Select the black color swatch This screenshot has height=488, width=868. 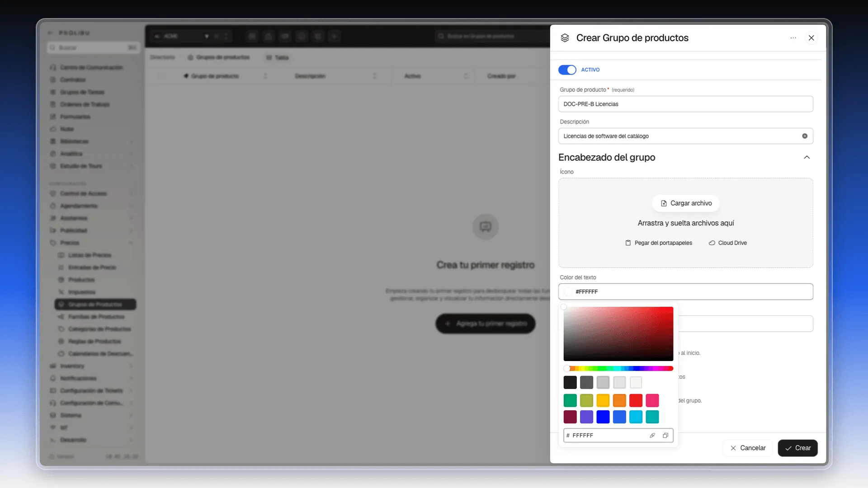[570, 382]
